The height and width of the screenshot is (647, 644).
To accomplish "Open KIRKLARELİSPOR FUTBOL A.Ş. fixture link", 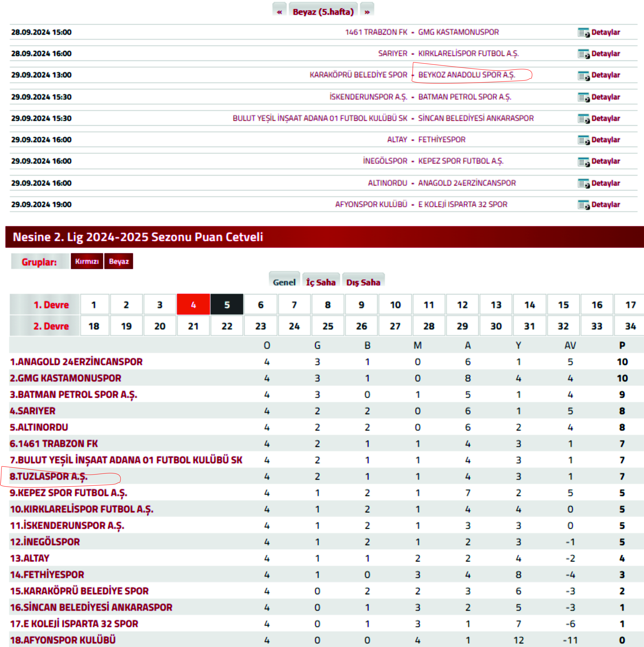I will [469, 54].
